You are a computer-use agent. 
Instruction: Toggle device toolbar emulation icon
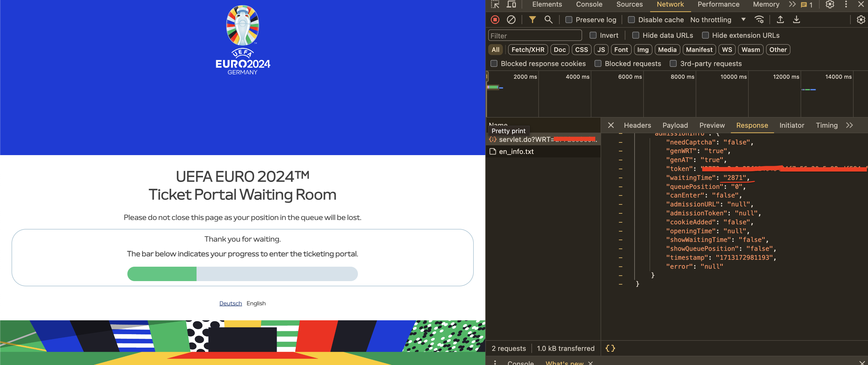pos(512,4)
